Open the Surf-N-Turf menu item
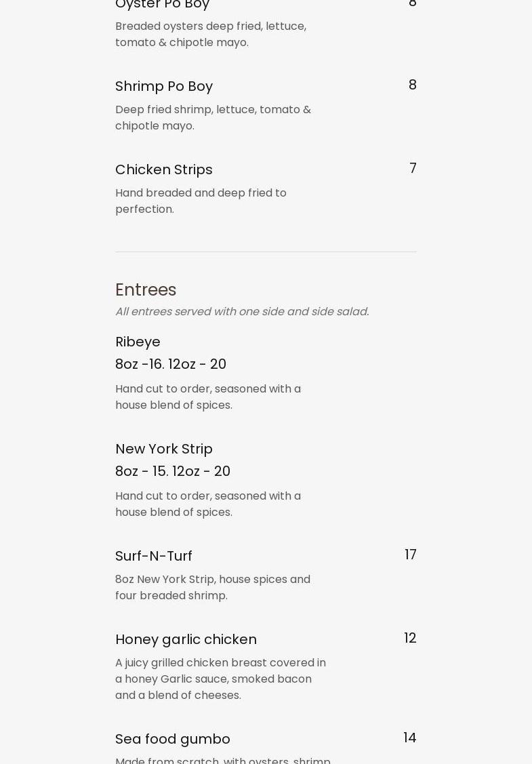 coord(154,556)
